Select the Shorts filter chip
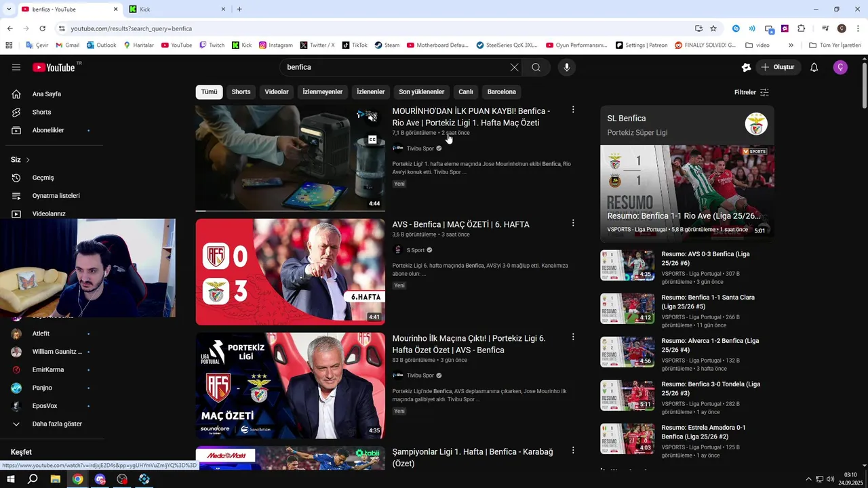The image size is (868, 488). click(x=241, y=91)
